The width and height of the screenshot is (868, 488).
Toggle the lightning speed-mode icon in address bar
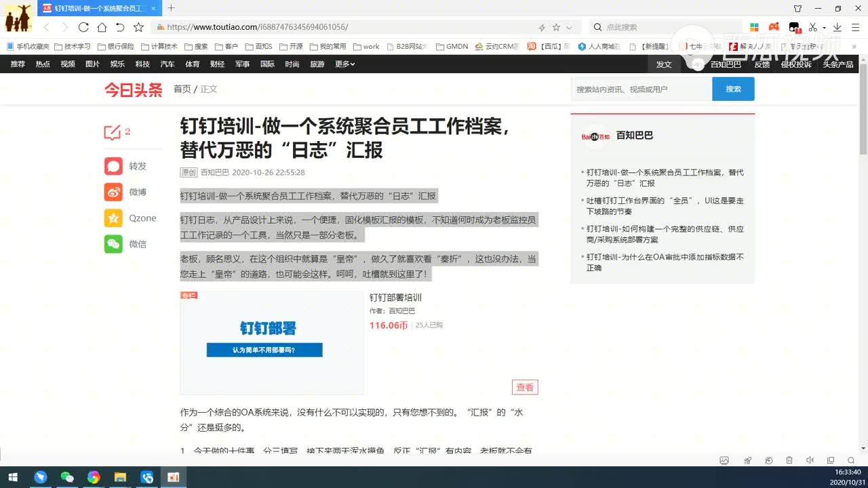[x=542, y=28]
